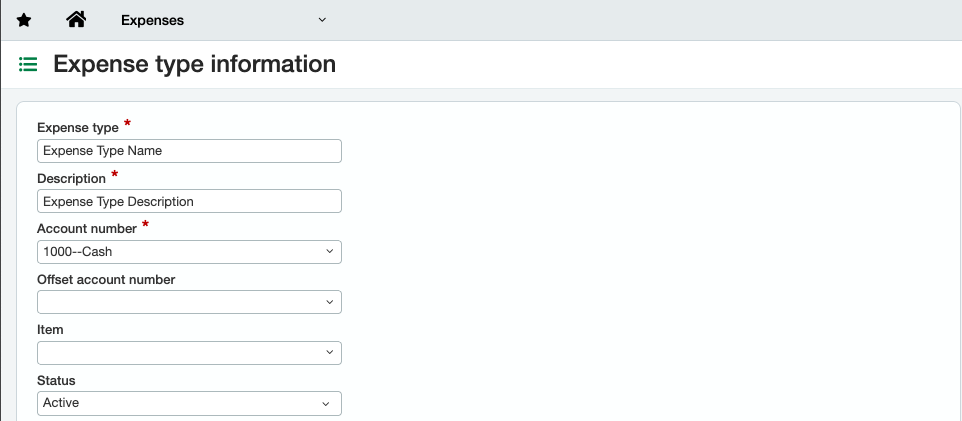Screen dimensions: 962x421
Task: Click the 'Item' field label
Action: 50,329
